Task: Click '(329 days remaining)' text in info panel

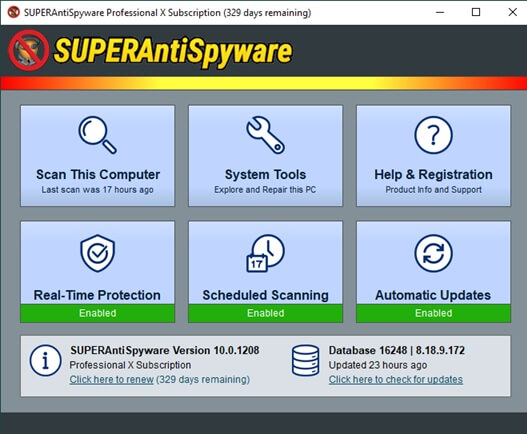Action: [x=203, y=380]
